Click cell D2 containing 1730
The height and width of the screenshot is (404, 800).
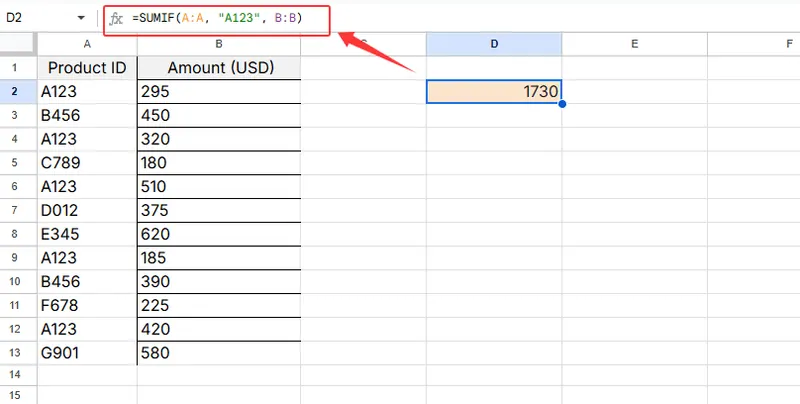[x=493, y=92]
